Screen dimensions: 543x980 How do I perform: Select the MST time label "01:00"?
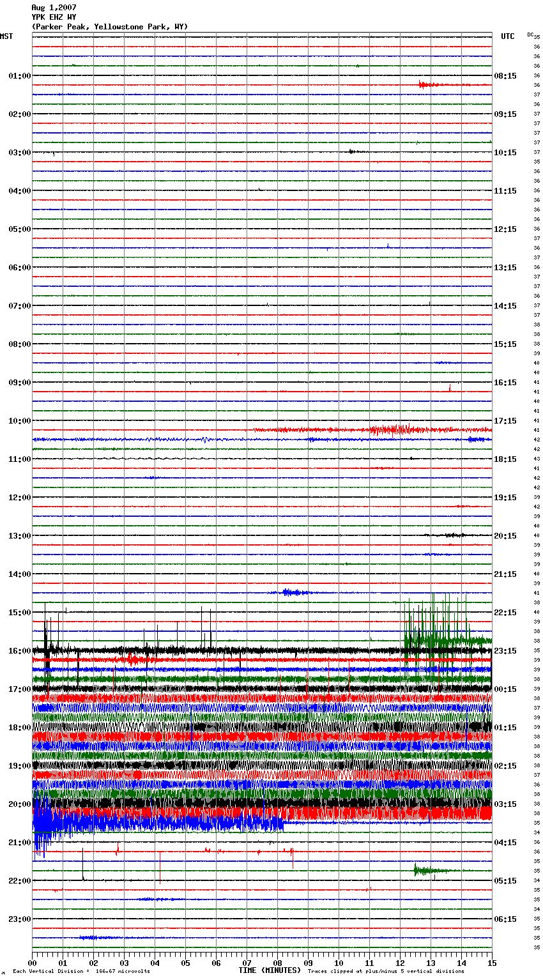coord(20,76)
